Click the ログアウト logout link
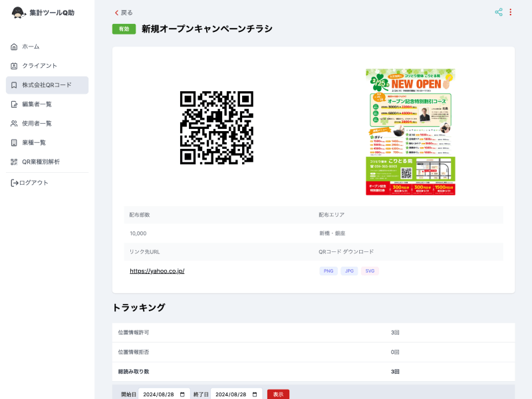Image resolution: width=532 pixels, height=399 pixels. coord(29,183)
